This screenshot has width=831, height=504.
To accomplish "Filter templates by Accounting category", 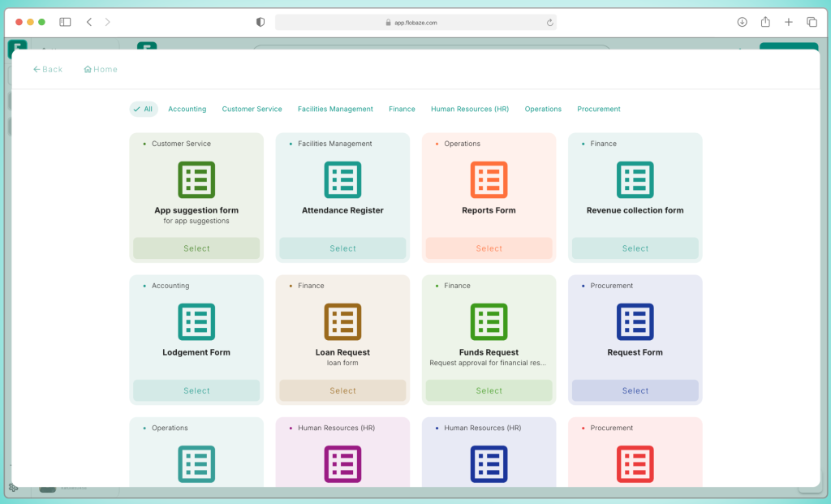I will click(187, 109).
